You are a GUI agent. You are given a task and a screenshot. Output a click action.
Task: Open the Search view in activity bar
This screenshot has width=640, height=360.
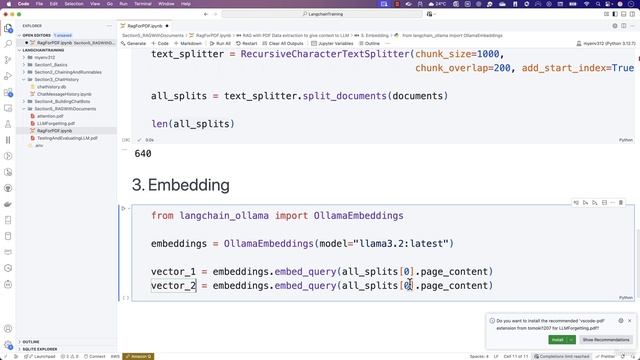point(8,44)
